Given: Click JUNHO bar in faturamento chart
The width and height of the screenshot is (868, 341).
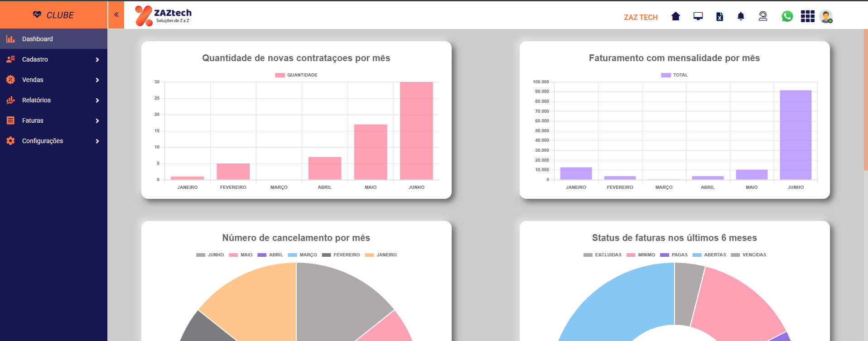Looking at the screenshot, I should coord(796,135).
